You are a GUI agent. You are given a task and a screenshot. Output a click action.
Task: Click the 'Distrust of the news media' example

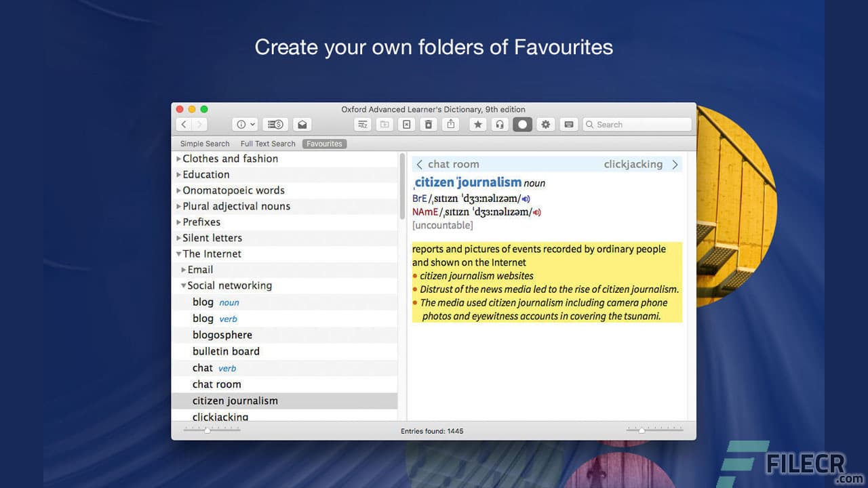click(x=549, y=289)
